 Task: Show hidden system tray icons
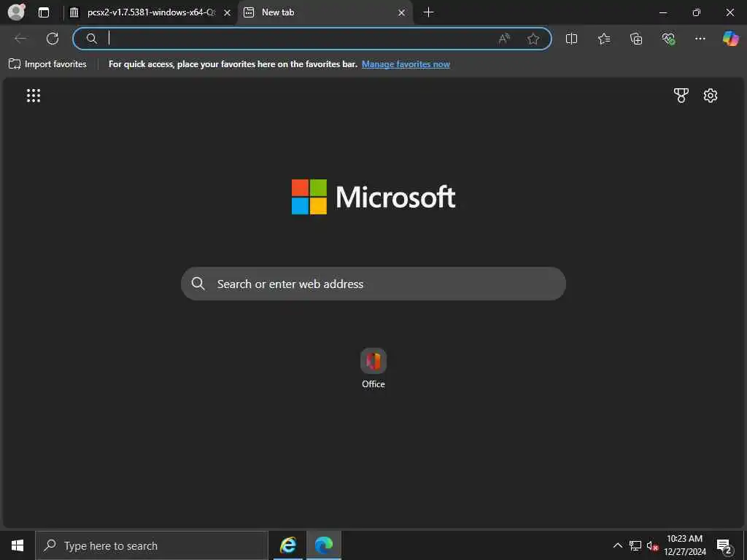pyautogui.click(x=617, y=545)
